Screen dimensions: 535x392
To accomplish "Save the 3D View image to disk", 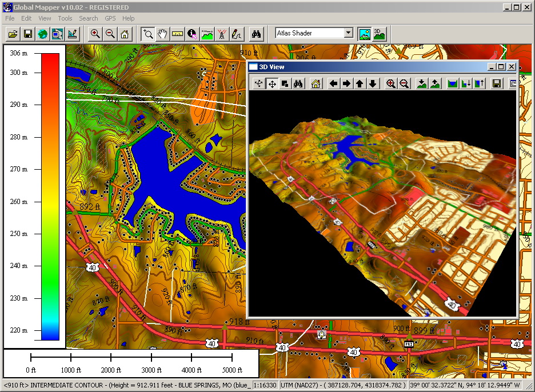I will pyautogui.click(x=496, y=83).
